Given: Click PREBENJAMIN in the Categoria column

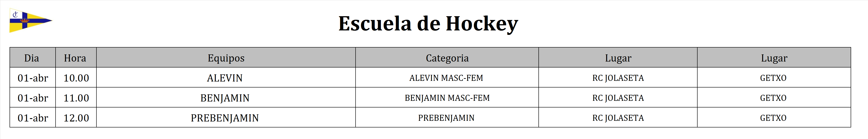Looking at the screenshot, I should (x=446, y=118).
